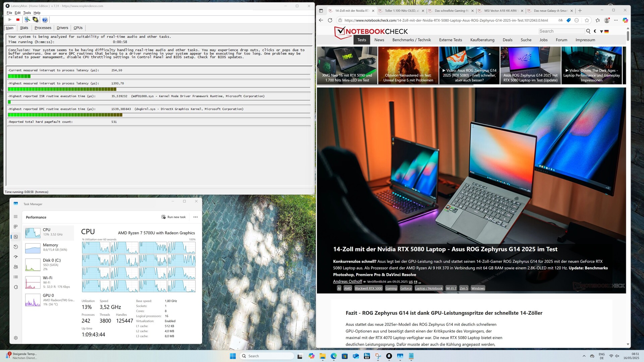The height and width of the screenshot is (362, 644).
Task: Click the LatencyMon help question mark icon
Action: 45,20
